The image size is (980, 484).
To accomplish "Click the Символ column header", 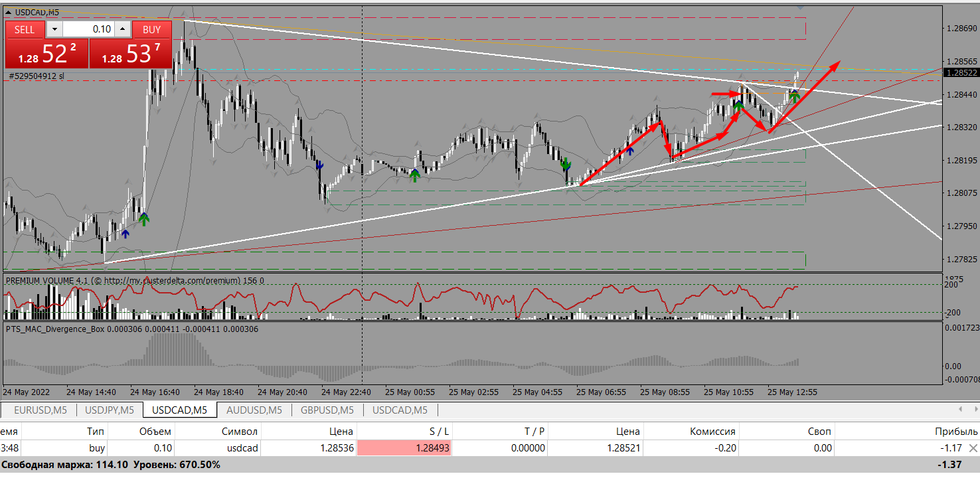I will pyautogui.click(x=239, y=431).
